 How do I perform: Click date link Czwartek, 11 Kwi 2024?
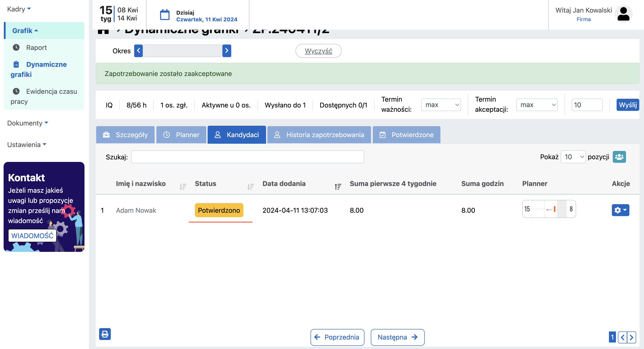point(207,20)
